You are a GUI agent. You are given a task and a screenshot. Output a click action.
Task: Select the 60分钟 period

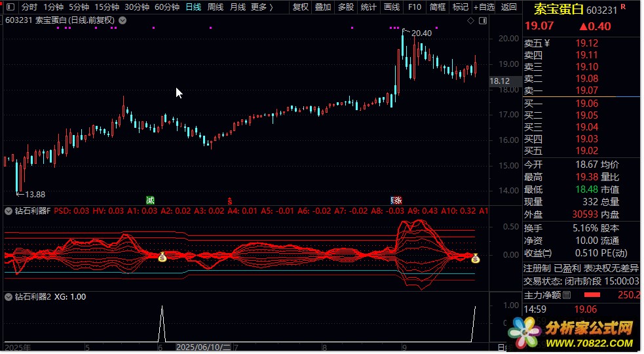tap(167, 7)
